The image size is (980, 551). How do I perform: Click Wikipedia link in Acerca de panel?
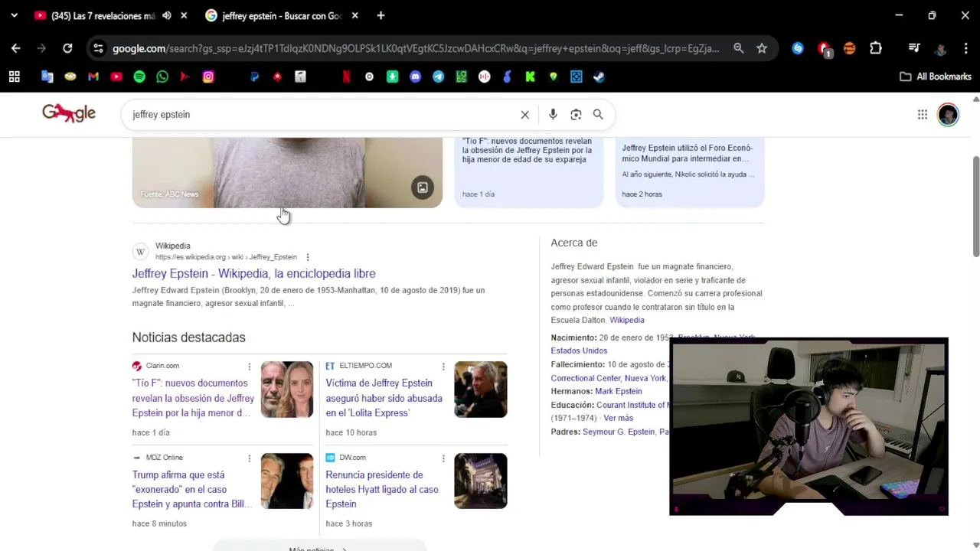(626, 320)
